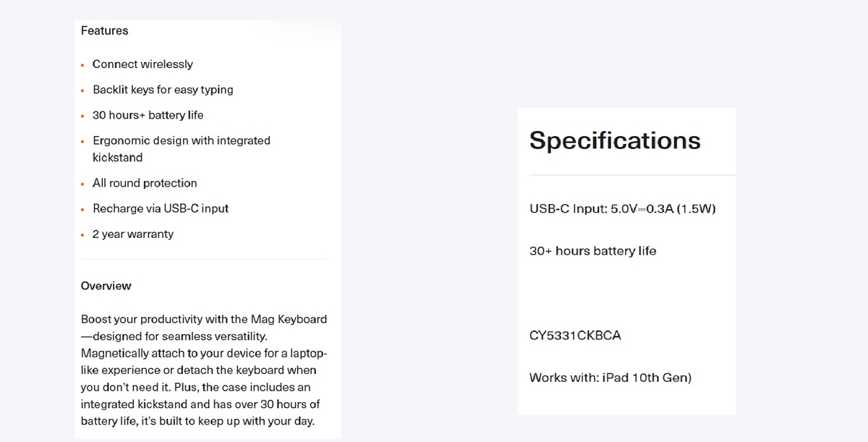The image size is (868, 442).
Task: Click '30+ hours battery life' specification
Action: (592, 251)
